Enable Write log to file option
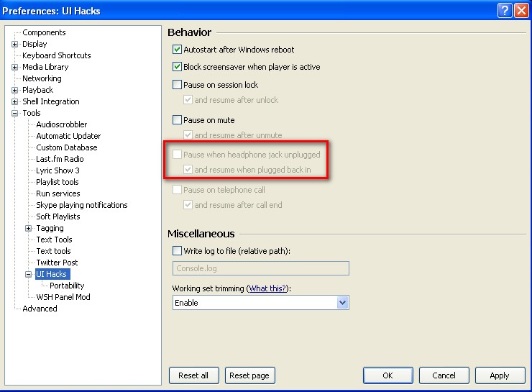This screenshot has height=392, width=532. click(177, 251)
